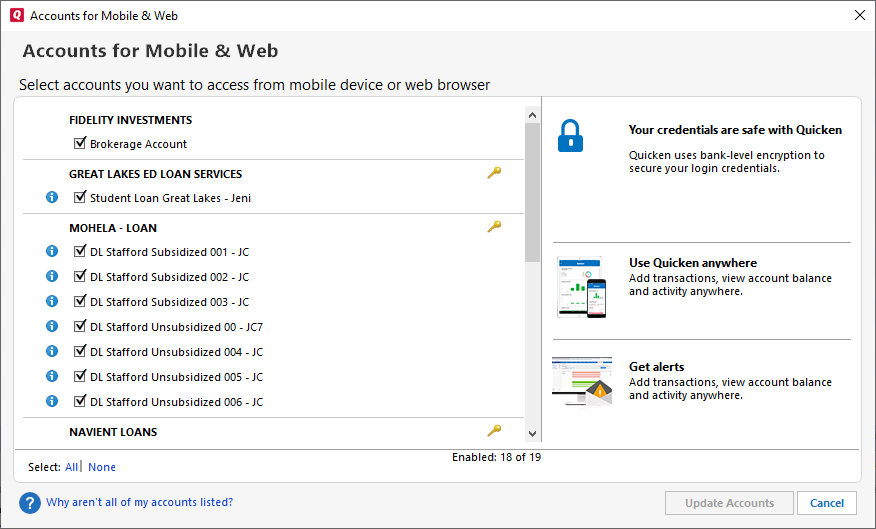876x529 pixels.
Task: Click the blue padlock credentials icon
Action: tap(570, 136)
